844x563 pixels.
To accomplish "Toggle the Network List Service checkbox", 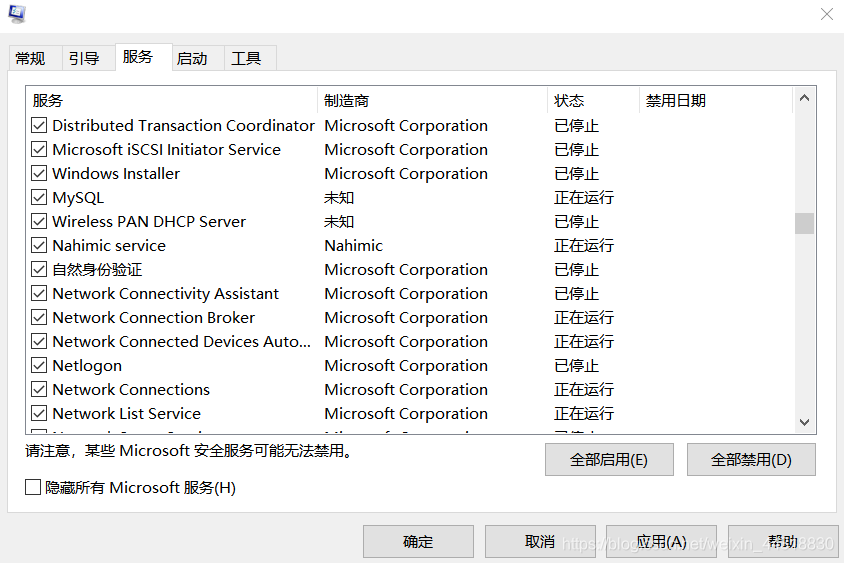I will 39,413.
